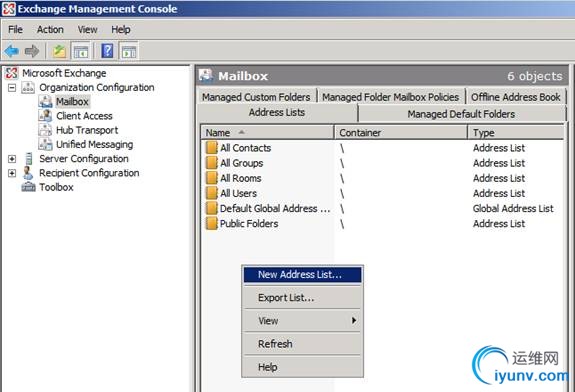Click the Server Configuration node icon
Screen dimensions: 575x392
coord(29,159)
